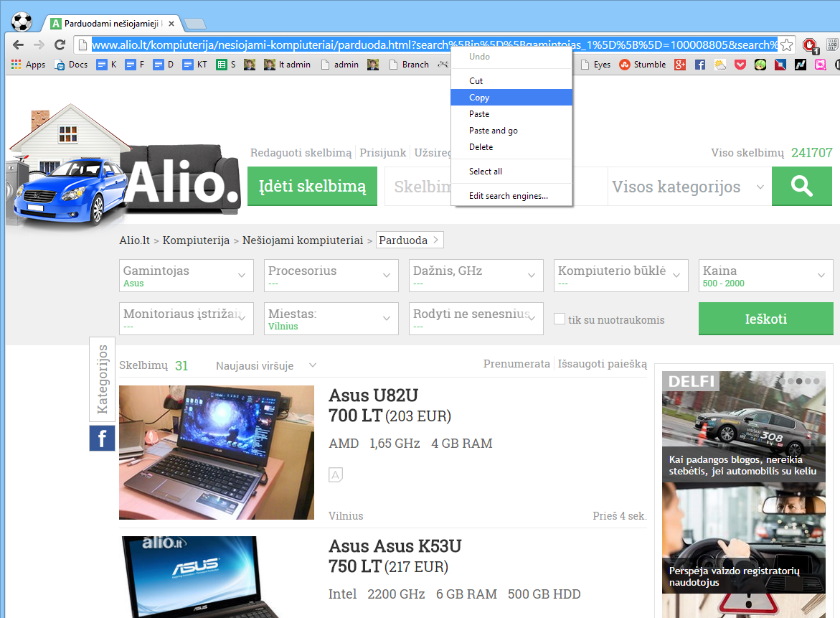
Task: Open the S spreadsheet bookmark
Action: 225,65
